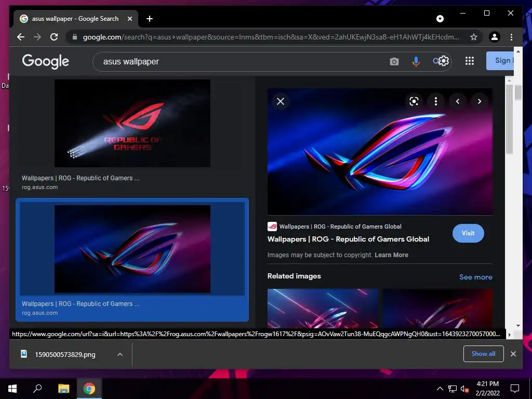
Task: Open Chrome's three-dot menu
Action: [511, 37]
